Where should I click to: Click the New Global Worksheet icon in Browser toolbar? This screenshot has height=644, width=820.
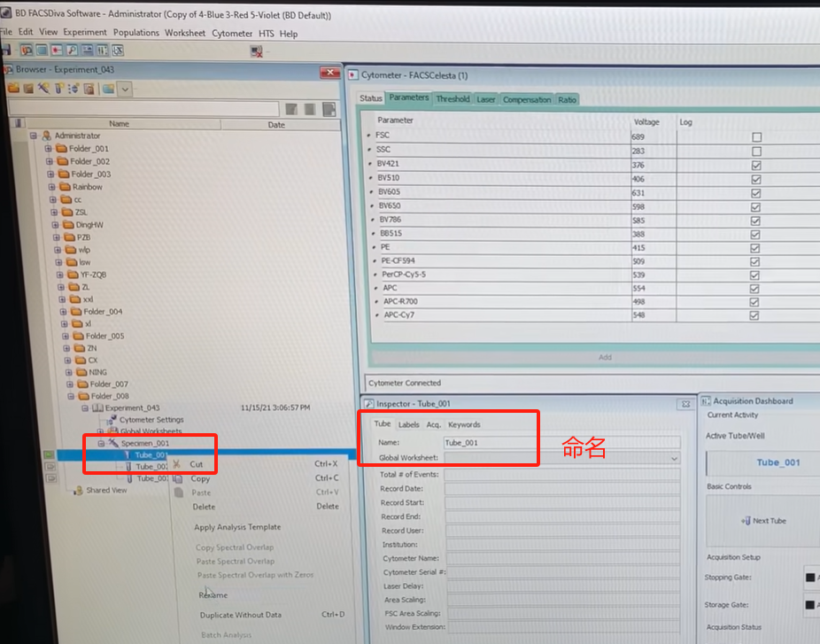[x=89, y=89]
